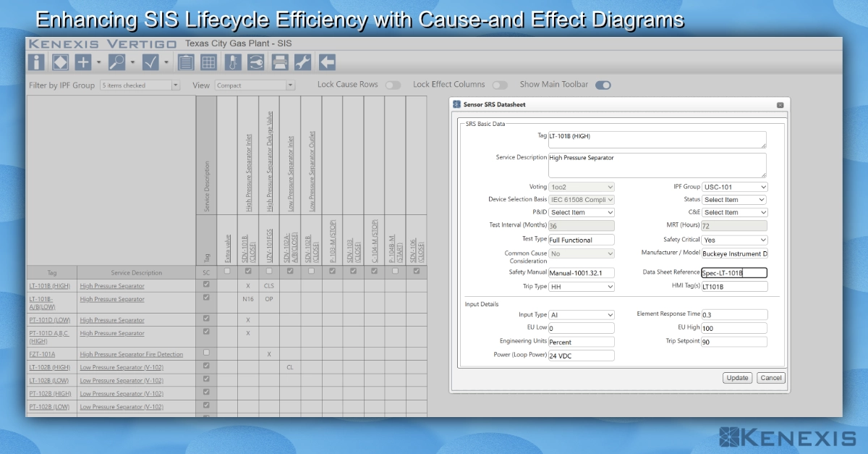
Task: Uncheck the SC checkbox for LT-101B (HIGH)
Action: [x=207, y=285]
